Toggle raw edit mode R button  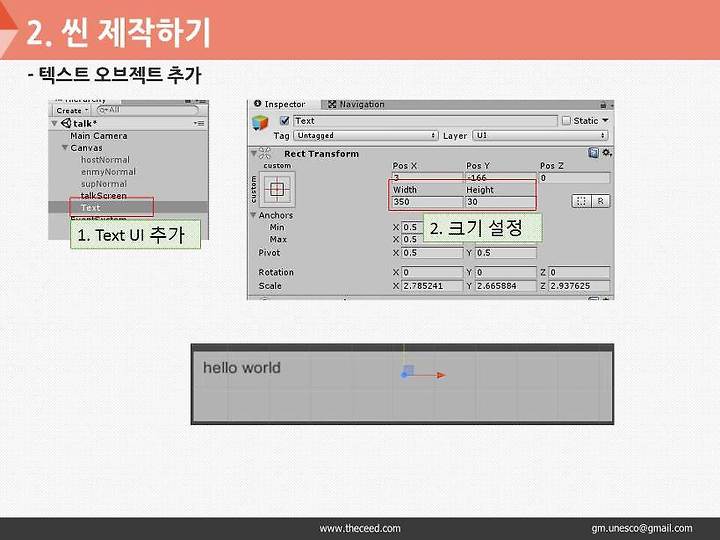pyautogui.click(x=601, y=201)
